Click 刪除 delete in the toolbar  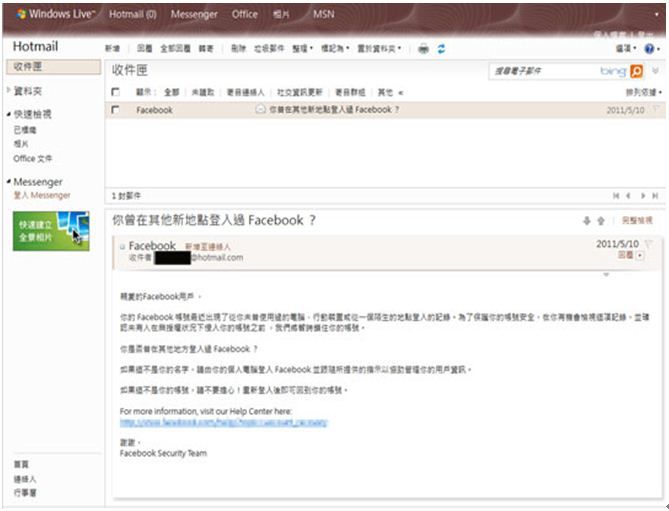pyautogui.click(x=239, y=49)
